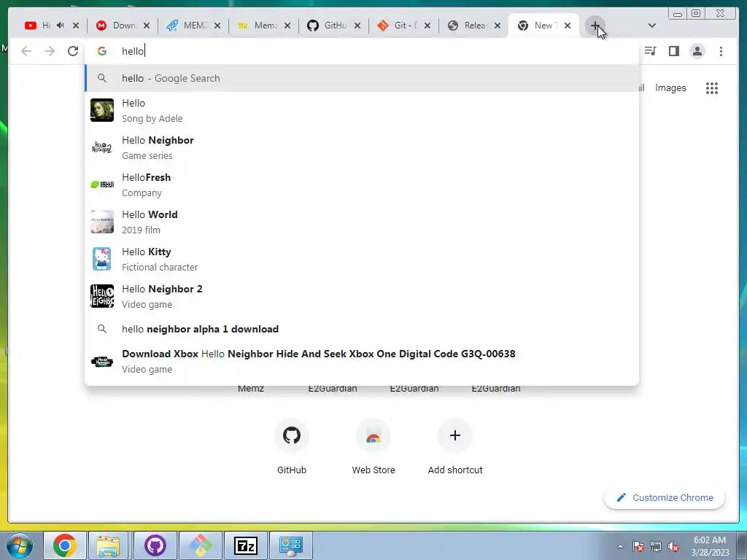
Task: Switch to the Down tab with red icon
Action: coord(117,26)
